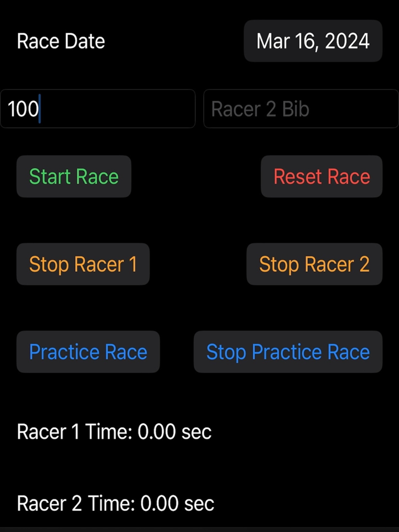Tap the empty Racer 2 Bib field

[300, 109]
